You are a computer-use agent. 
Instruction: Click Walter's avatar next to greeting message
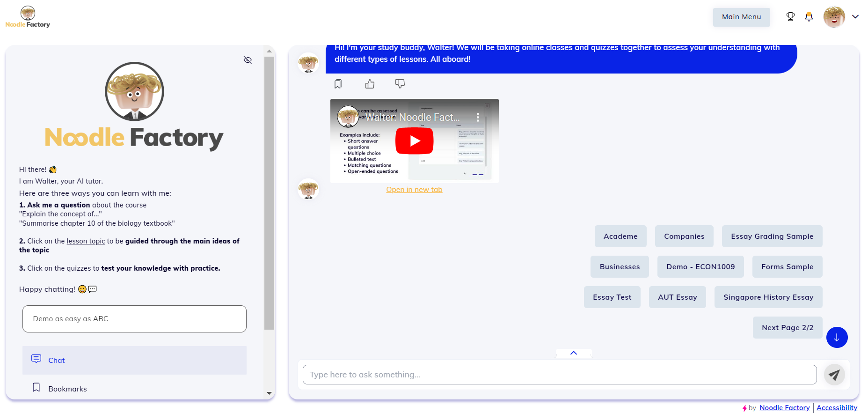308,63
